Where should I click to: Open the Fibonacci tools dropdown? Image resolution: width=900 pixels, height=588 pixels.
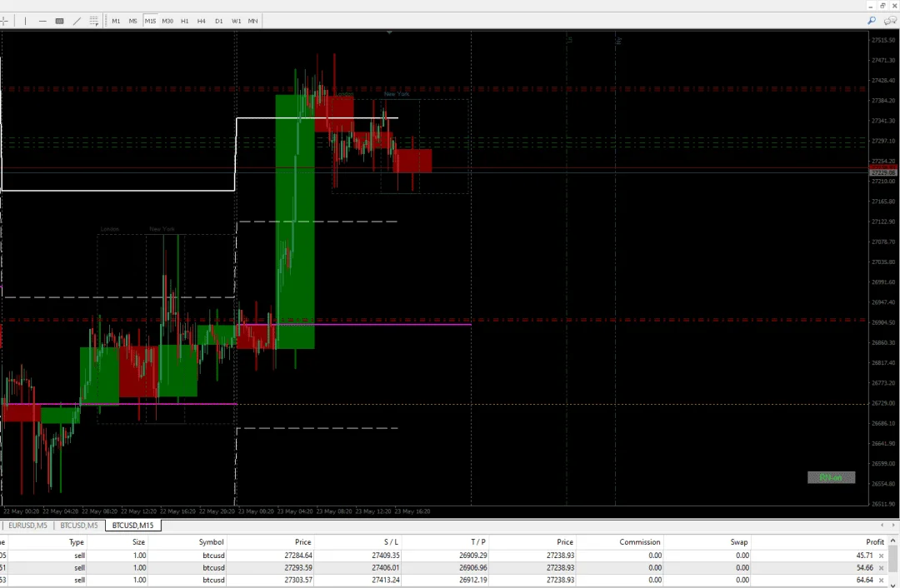(94, 21)
